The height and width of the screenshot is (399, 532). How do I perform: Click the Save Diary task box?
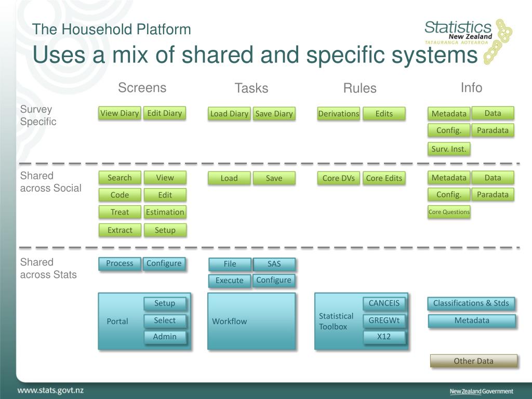click(274, 114)
